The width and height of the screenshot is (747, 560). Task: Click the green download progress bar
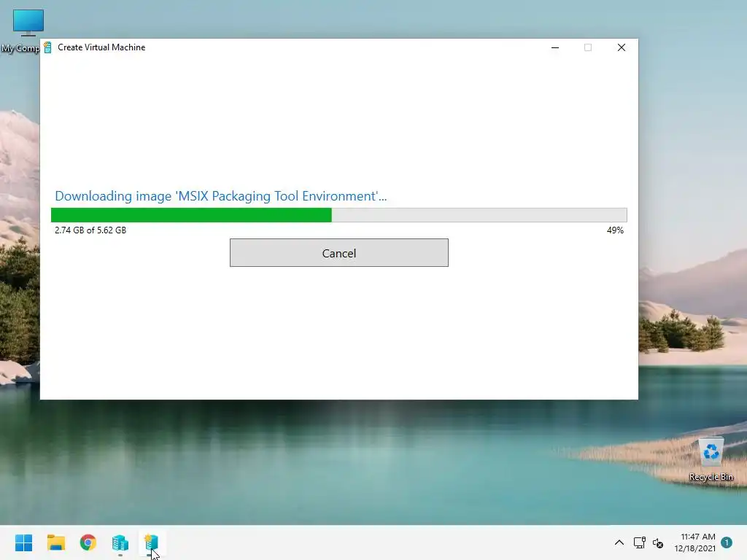tap(338, 215)
